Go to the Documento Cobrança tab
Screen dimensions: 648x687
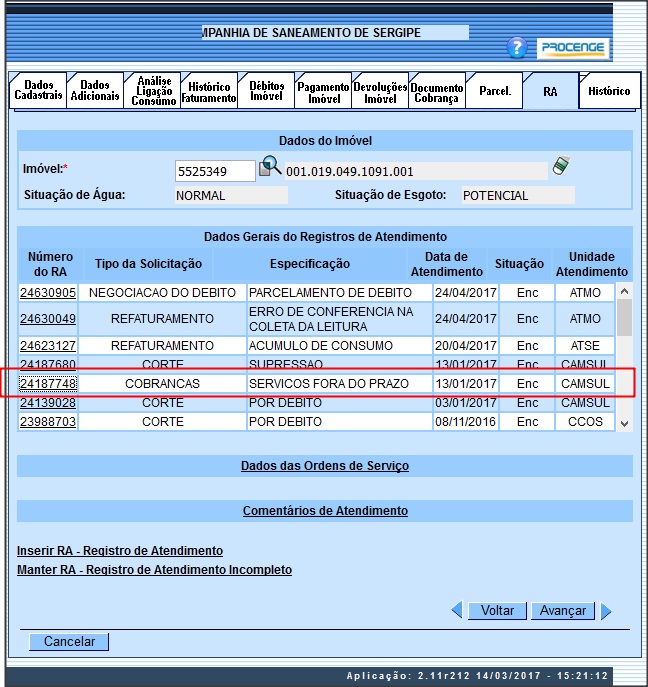[437, 92]
